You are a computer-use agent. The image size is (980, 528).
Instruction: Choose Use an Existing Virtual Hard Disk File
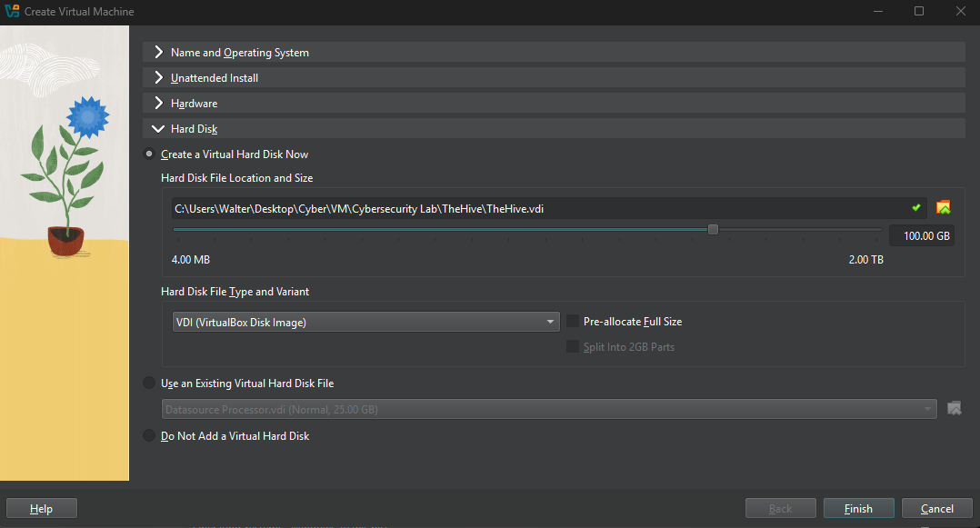point(150,384)
